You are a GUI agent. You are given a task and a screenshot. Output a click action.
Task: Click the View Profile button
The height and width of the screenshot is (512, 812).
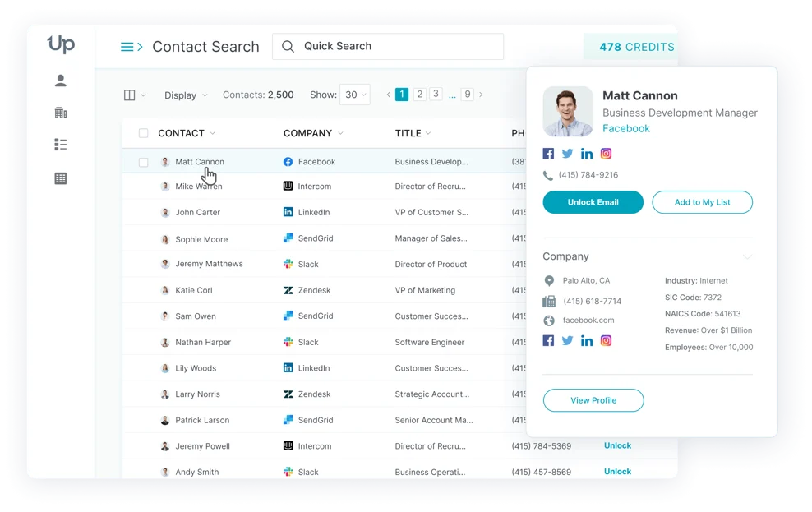pos(593,400)
